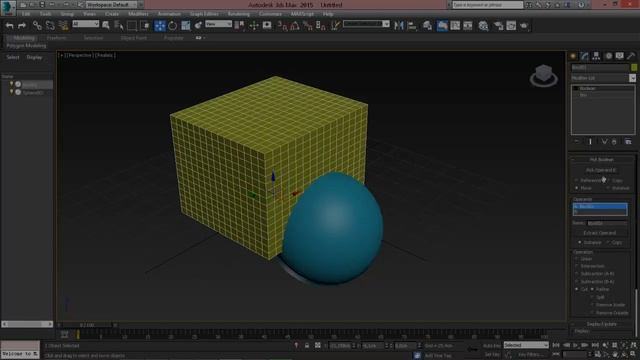The image size is (640, 360).
Task: Open the Schematic View icon
Action: [x=468, y=26]
